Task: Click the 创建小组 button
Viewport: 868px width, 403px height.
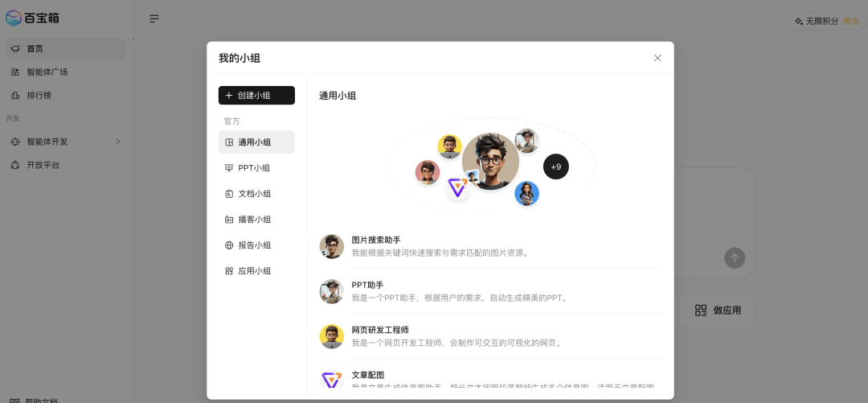Action: coord(256,96)
